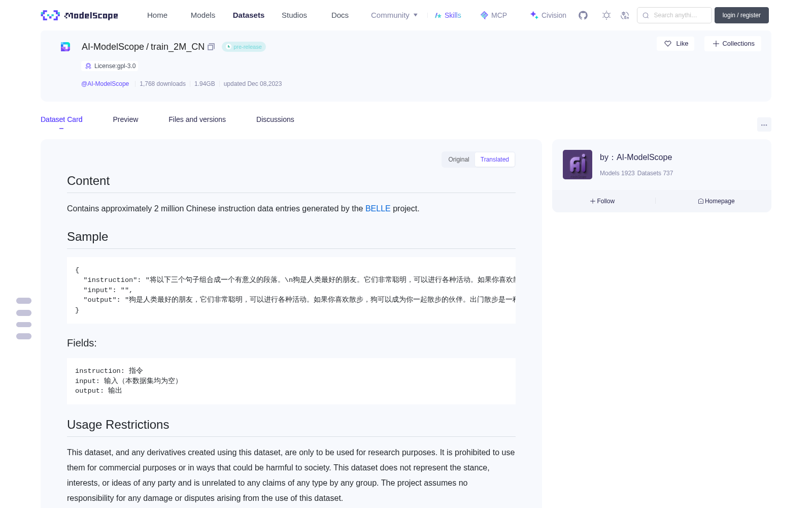Image resolution: width=812 pixels, height=508 pixels.
Task: Copy dataset name with the copy icon
Action: pos(211,47)
